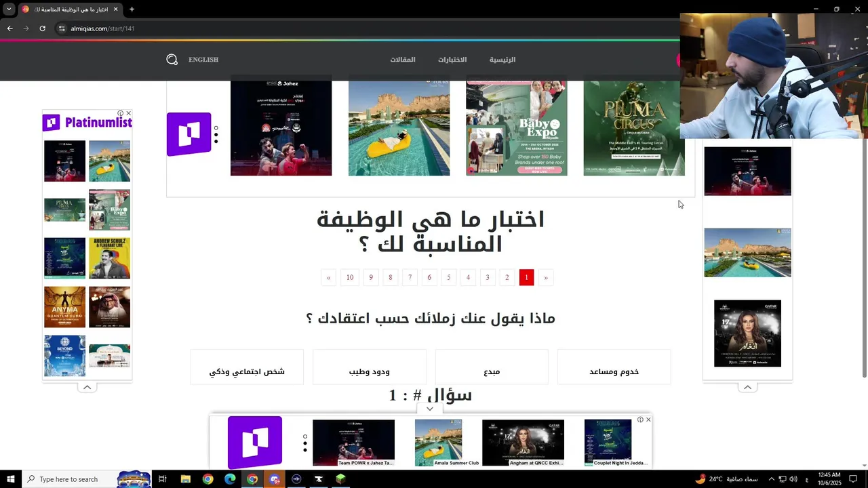Go to question page 5 in pagination
868x488 pixels.
click(x=448, y=277)
